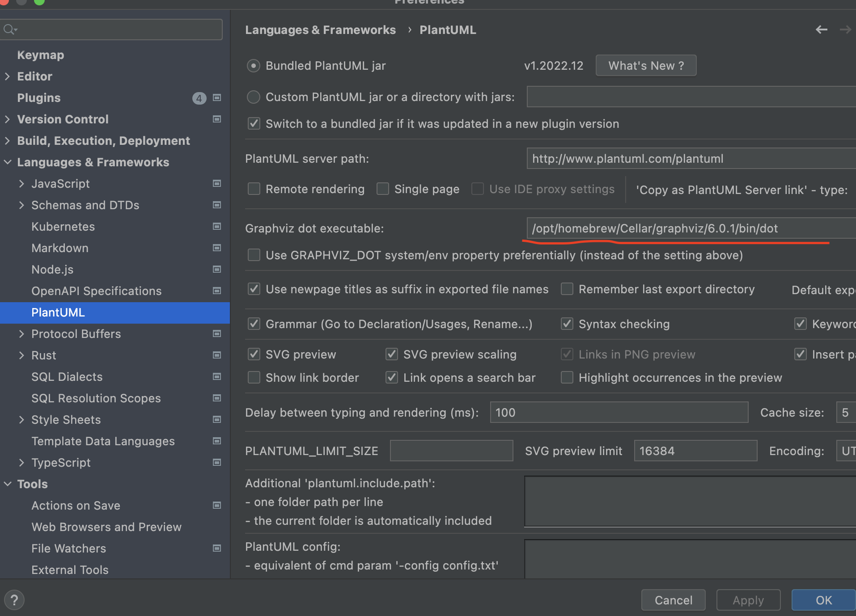The width and height of the screenshot is (856, 616).
Task: Expand the Editor settings section
Action: click(7, 76)
